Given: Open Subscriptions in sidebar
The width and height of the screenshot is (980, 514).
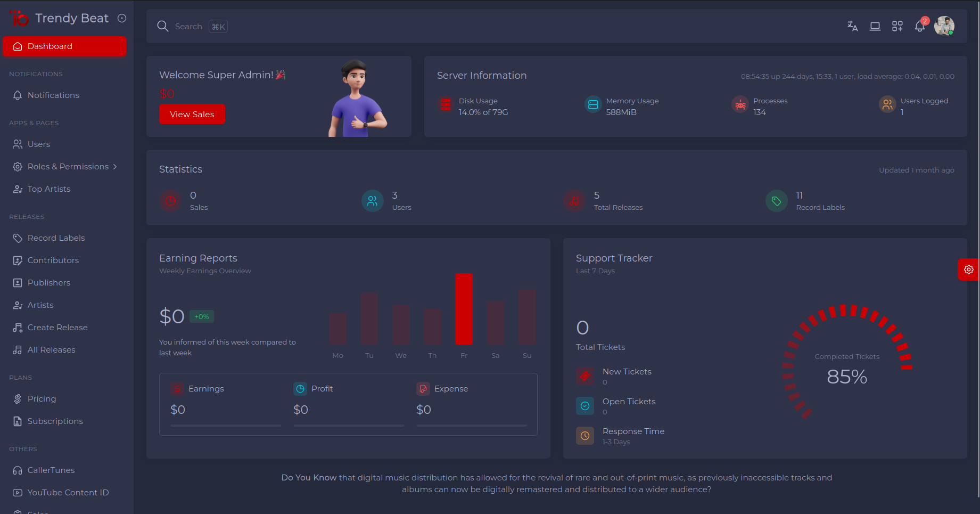Looking at the screenshot, I should (55, 421).
